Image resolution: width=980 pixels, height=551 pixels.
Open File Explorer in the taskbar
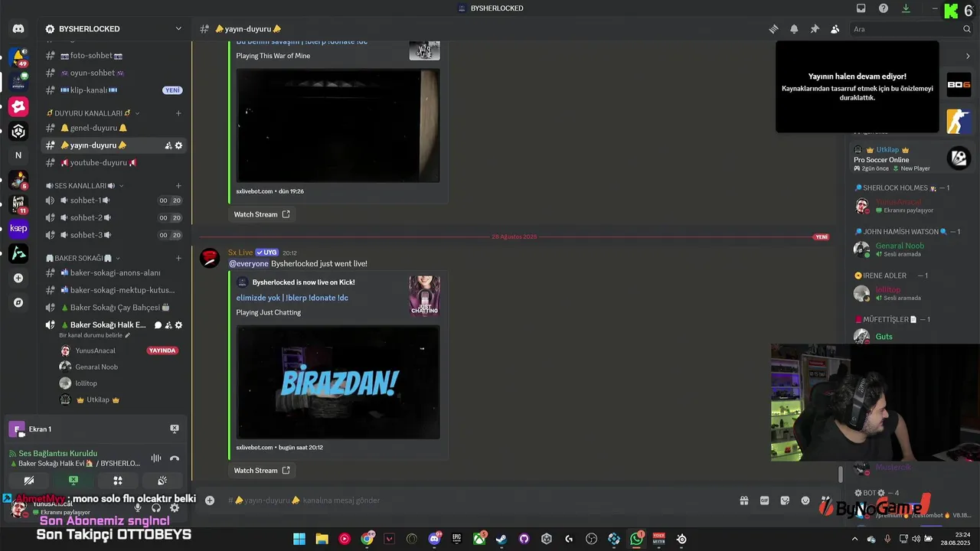tap(322, 539)
